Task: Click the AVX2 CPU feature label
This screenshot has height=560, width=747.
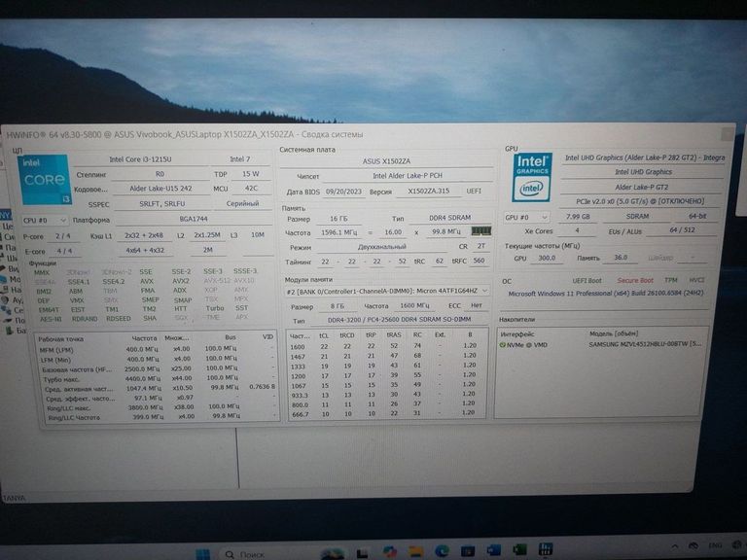Action: point(181,281)
